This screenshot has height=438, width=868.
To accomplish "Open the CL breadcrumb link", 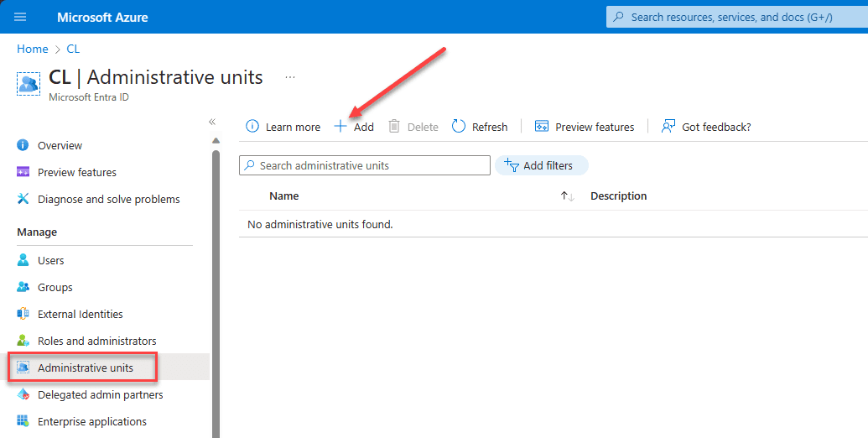I will point(73,49).
